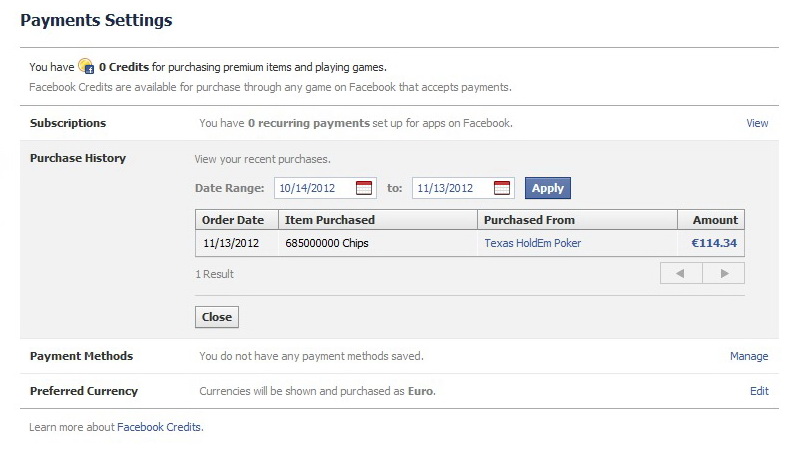Open the €114.34 amount details
This screenshot has height=449, width=792.
pos(714,243)
